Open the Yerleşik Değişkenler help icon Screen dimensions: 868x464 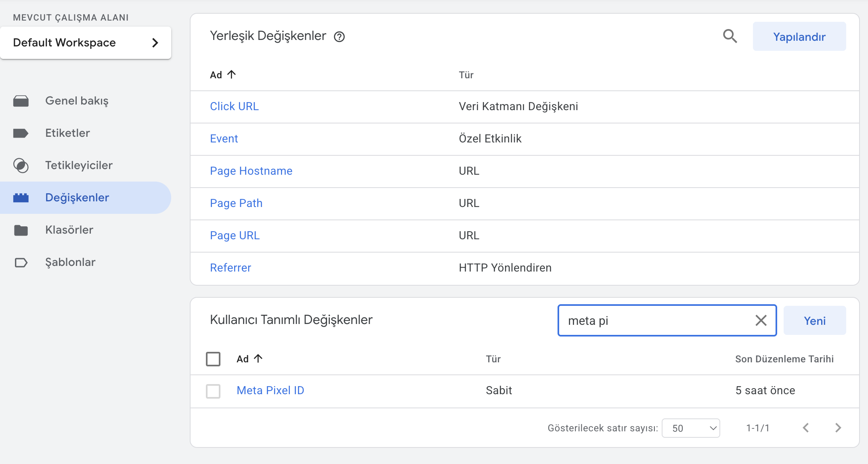[x=340, y=37]
